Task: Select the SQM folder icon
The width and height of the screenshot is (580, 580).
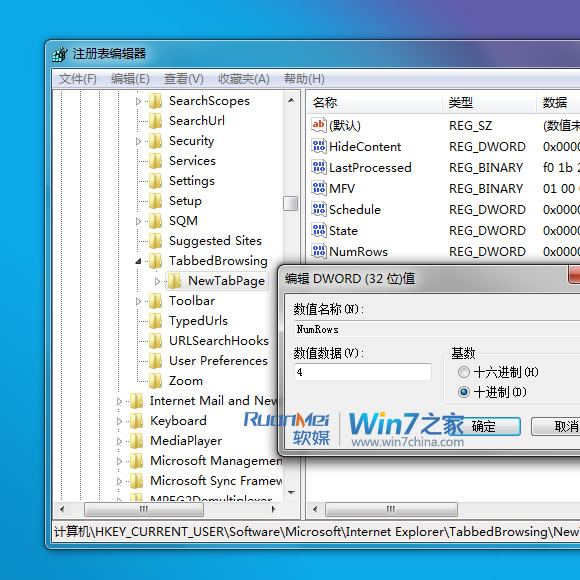Action: click(155, 221)
